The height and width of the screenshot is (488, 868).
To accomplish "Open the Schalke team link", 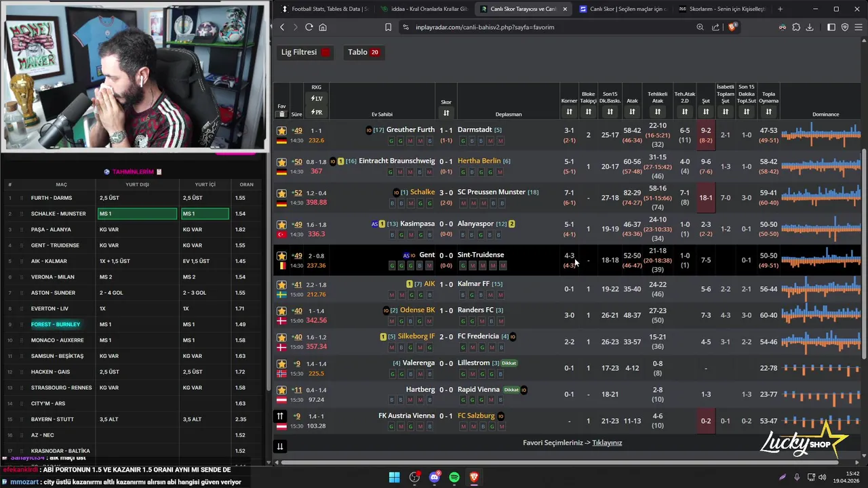I will tap(422, 192).
